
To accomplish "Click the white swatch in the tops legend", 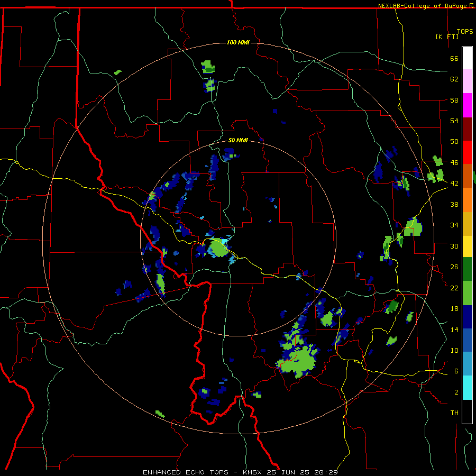I will [467, 58].
